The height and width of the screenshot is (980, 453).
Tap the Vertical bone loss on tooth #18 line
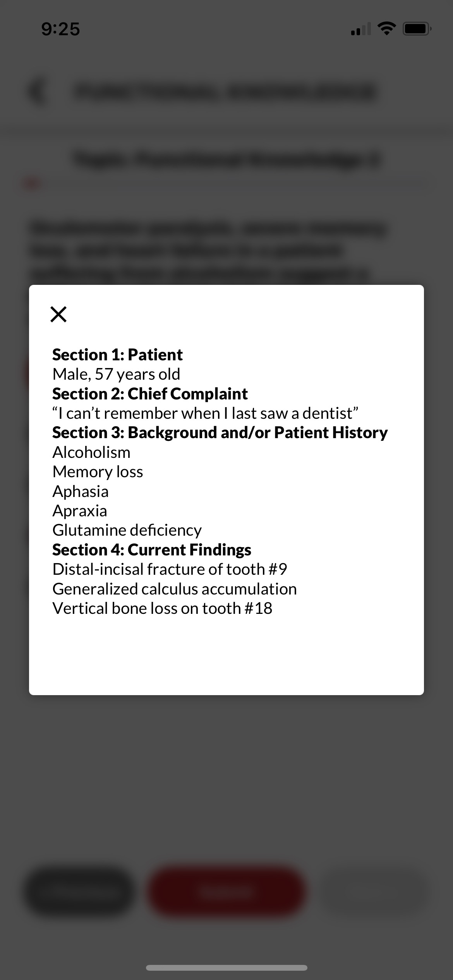click(x=162, y=608)
